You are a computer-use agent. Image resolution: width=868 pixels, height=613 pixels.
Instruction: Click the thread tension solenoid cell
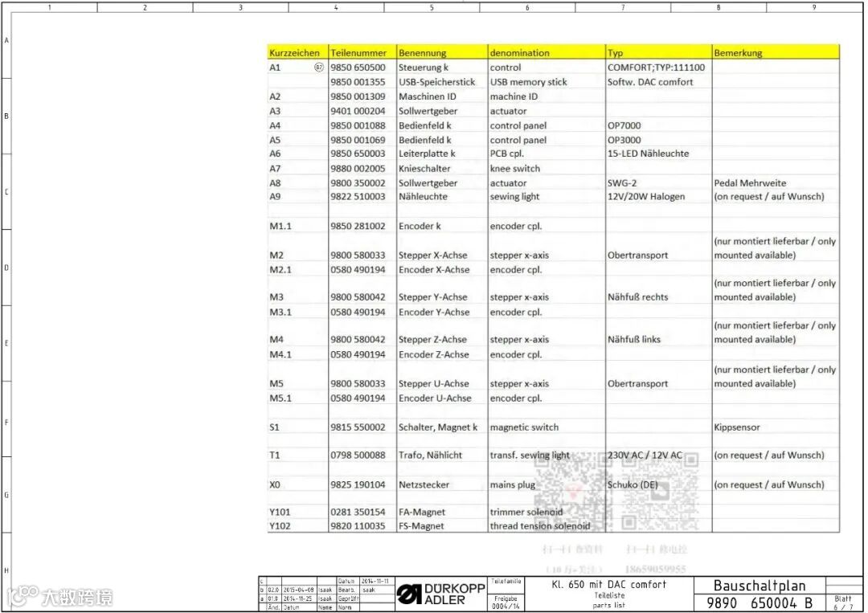pyautogui.click(x=540, y=525)
